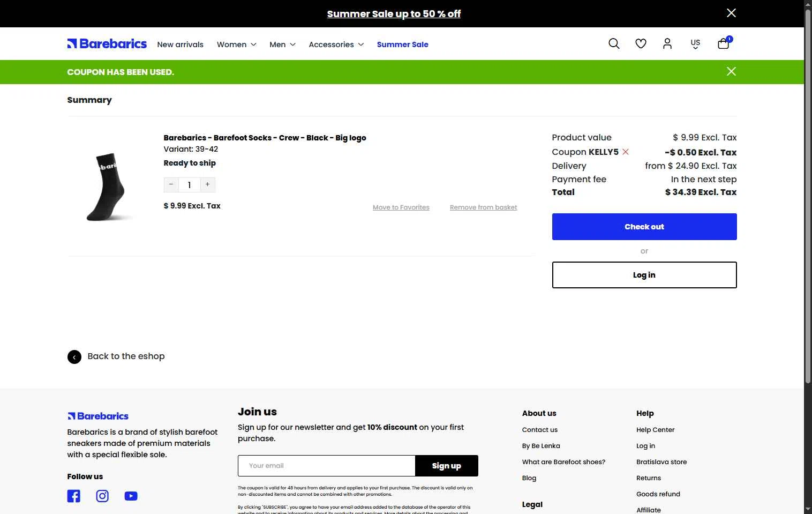Open favorites heart icon in header

[641, 44]
